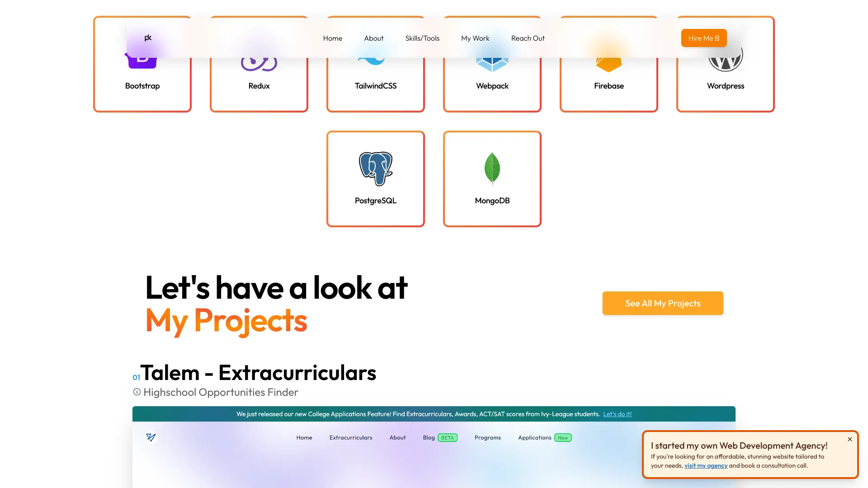868x488 pixels.
Task: Expand the Skills/Tools navigation dropdown
Action: coord(422,38)
